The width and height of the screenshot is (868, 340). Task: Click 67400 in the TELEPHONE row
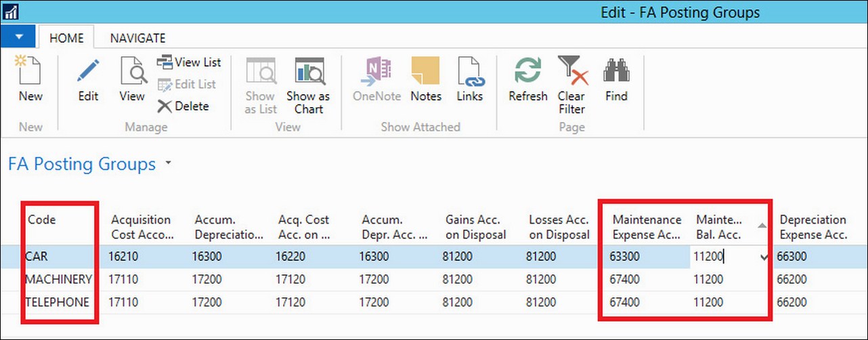point(626,302)
